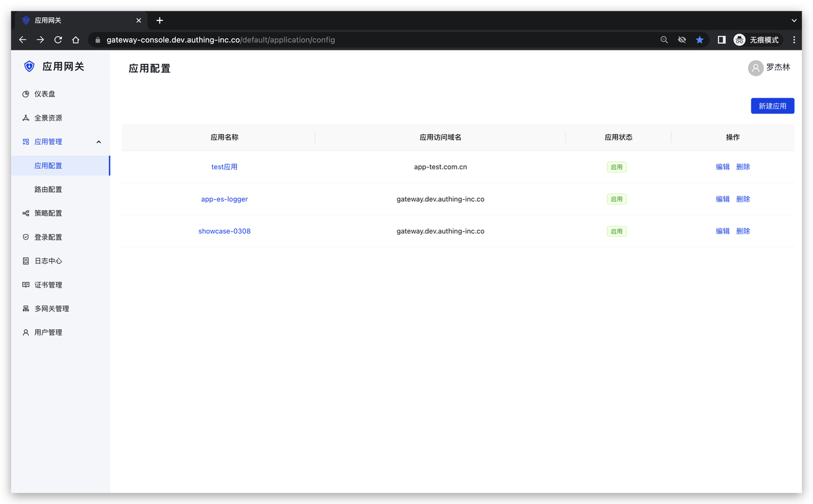Toggle the bookmark star in address bar

700,39
